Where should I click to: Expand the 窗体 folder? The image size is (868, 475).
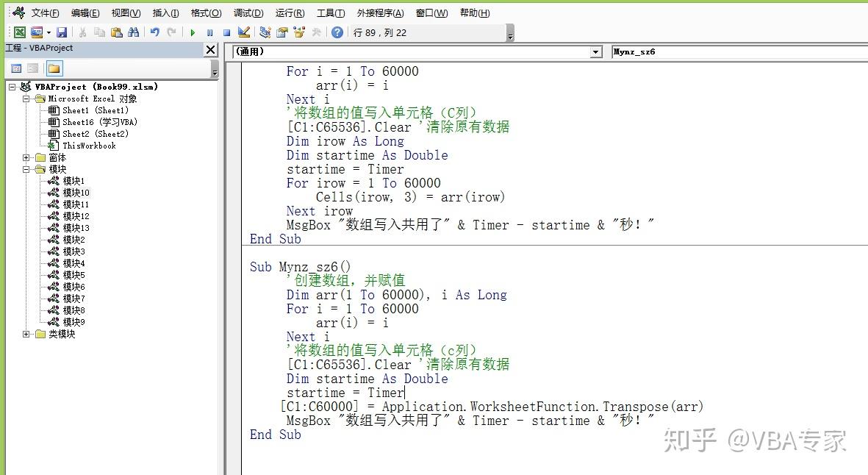[26, 158]
